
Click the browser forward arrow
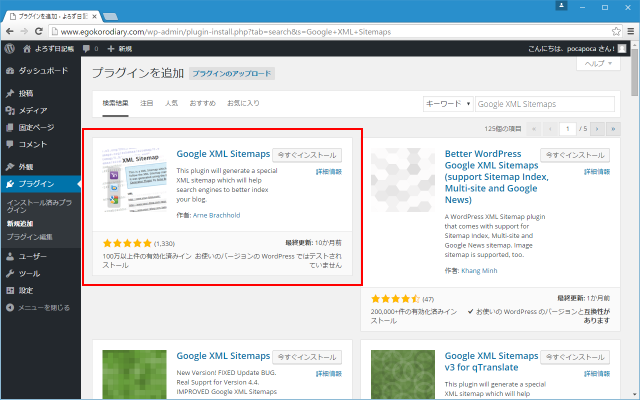(24, 31)
